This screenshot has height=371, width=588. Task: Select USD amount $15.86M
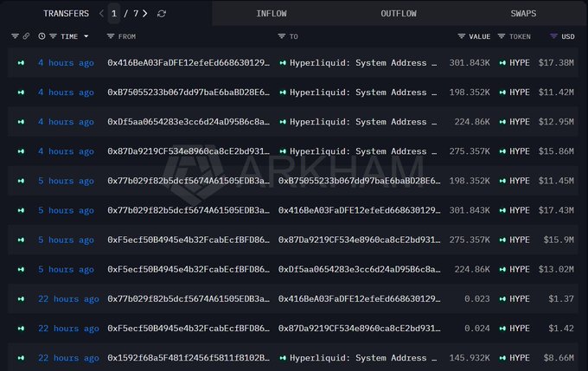point(556,151)
